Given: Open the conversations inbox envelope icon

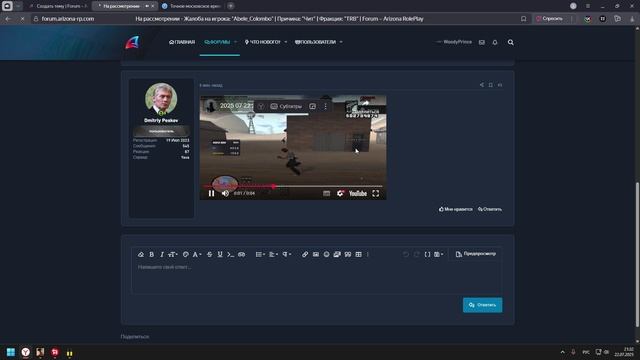Looking at the screenshot, I should (x=482, y=42).
